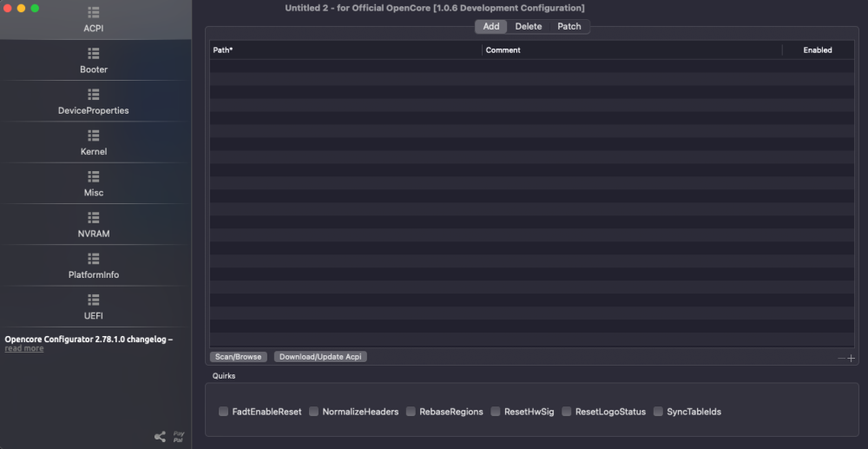Enable the NormalizeHeaders quirk
The width and height of the screenshot is (868, 449).
point(313,412)
